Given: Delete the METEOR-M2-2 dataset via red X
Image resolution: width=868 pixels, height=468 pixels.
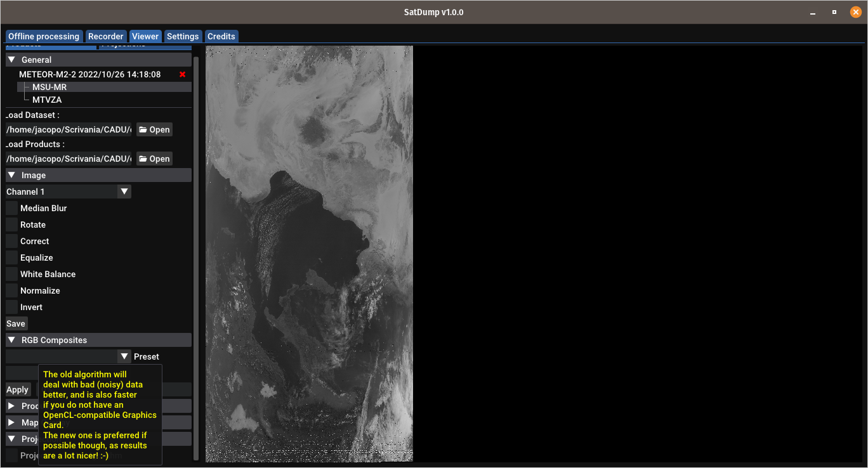Looking at the screenshot, I should 181,74.
